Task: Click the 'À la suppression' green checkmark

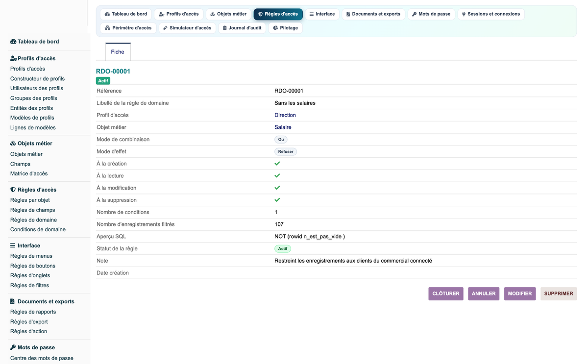Action: click(277, 200)
